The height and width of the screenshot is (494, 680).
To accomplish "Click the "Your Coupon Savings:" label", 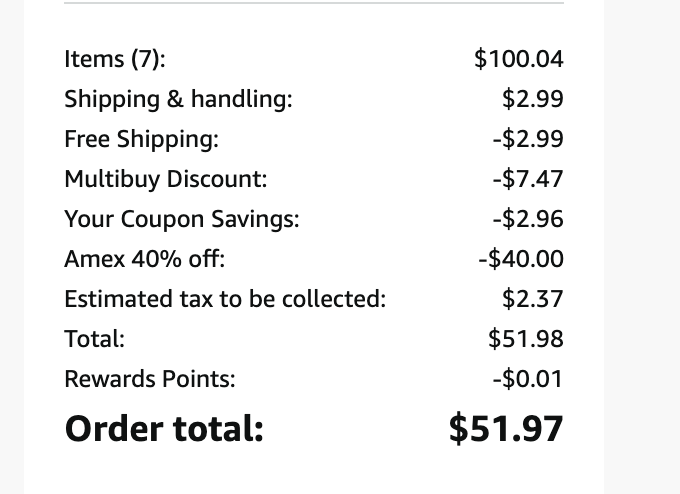I will pyautogui.click(x=182, y=219).
